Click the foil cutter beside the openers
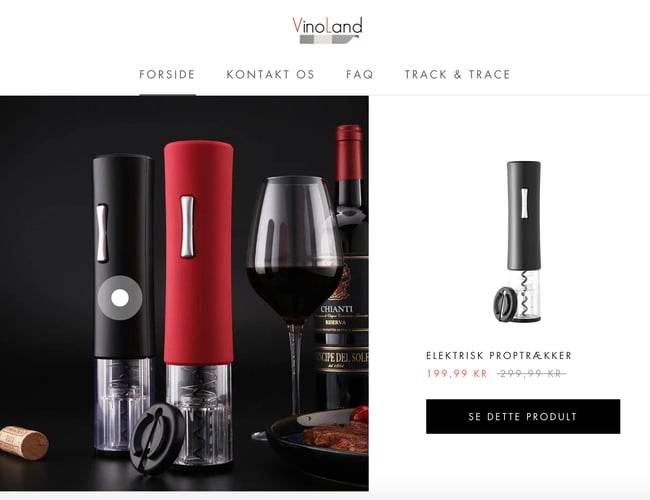 point(155,439)
